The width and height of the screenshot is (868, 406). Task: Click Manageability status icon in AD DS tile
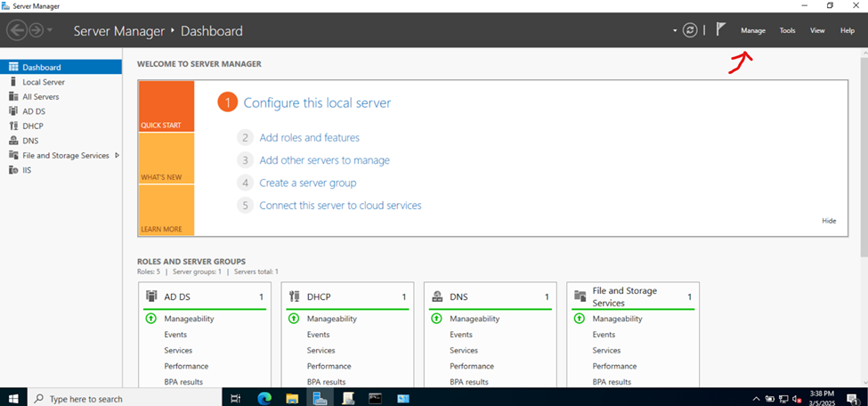[150, 319]
